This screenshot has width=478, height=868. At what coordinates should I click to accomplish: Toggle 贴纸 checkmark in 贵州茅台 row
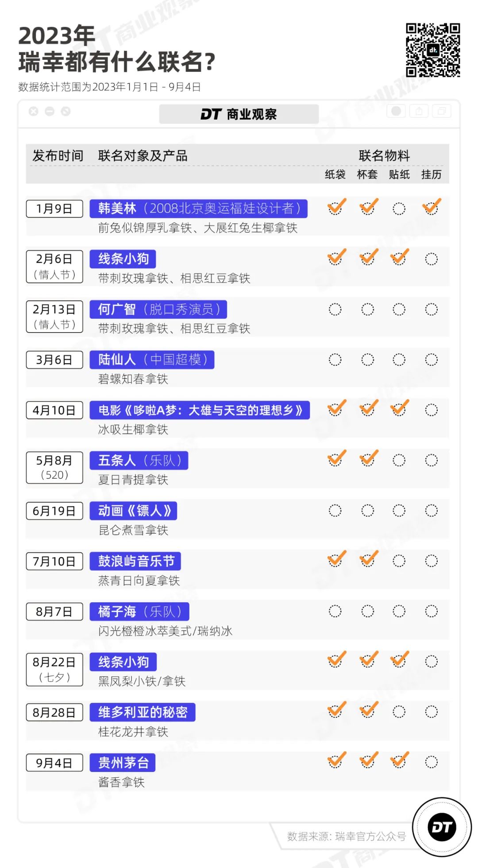coord(399,761)
